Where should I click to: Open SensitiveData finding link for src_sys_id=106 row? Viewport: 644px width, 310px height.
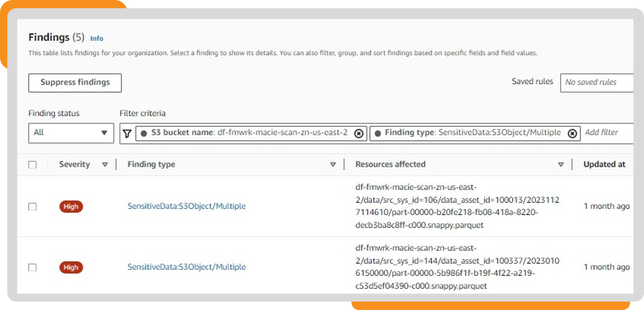pyautogui.click(x=187, y=206)
